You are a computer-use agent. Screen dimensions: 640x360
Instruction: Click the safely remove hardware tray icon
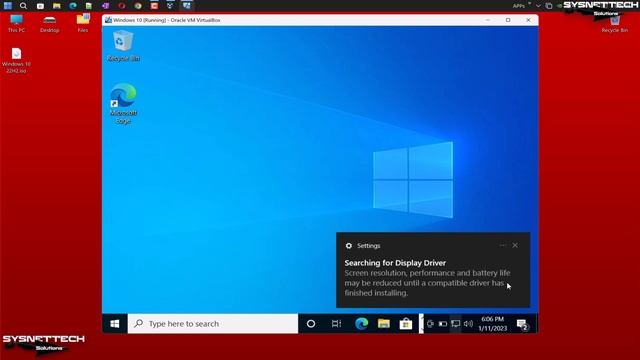[430, 324]
